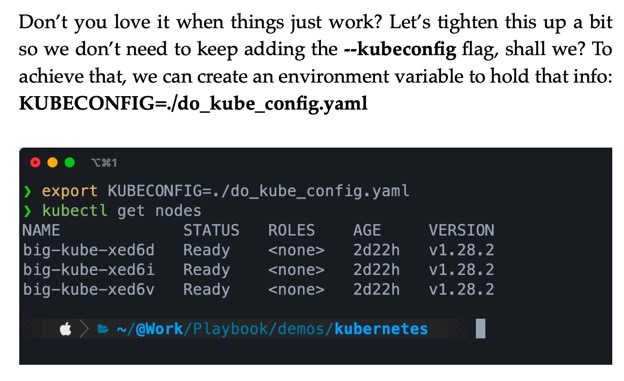Click the yellow minimize window button
The height and width of the screenshot is (381, 624).
point(53,162)
